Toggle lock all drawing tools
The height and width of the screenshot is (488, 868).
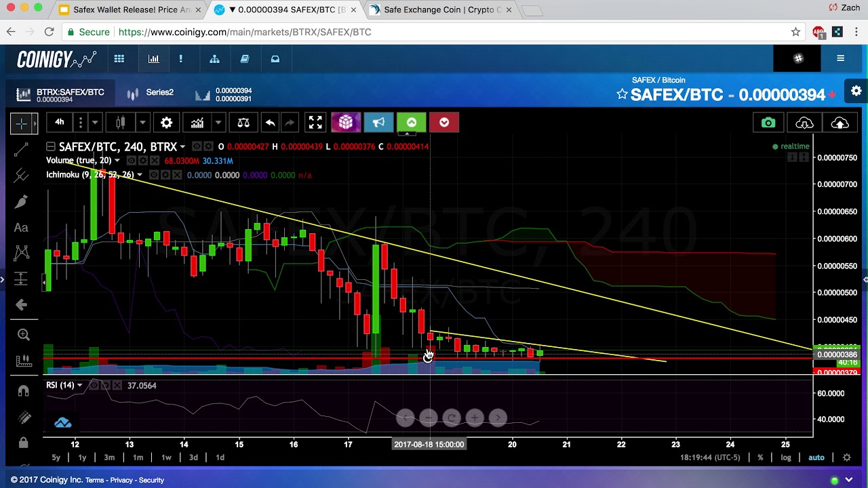point(23,443)
